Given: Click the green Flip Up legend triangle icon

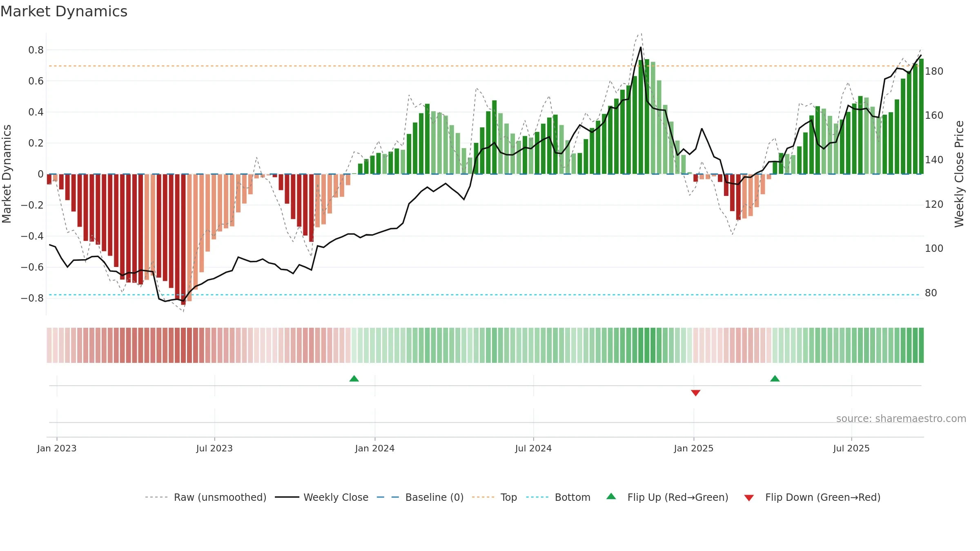Looking at the screenshot, I should [611, 496].
